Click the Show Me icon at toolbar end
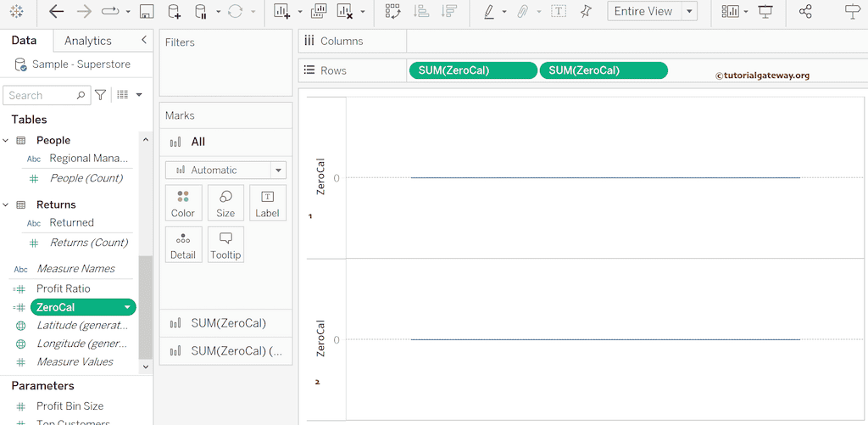This screenshot has width=868, height=425. [x=854, y=11]
